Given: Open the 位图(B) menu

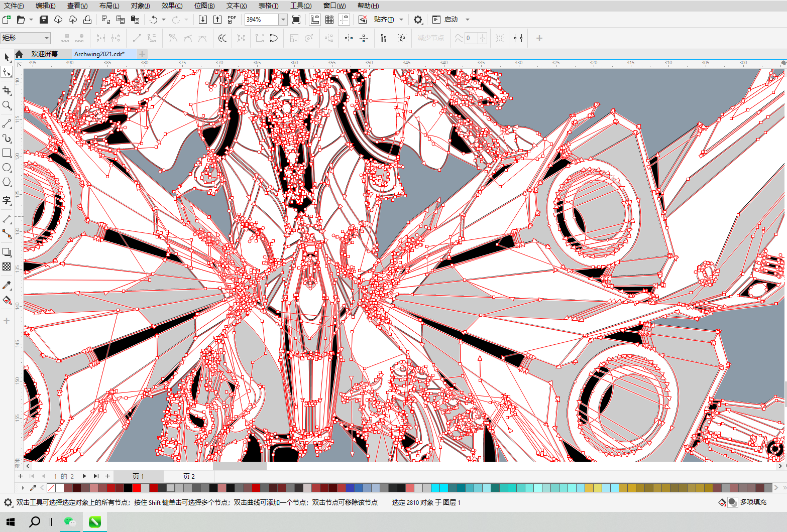Looking at the screenshot, I should tap(204, 6).
